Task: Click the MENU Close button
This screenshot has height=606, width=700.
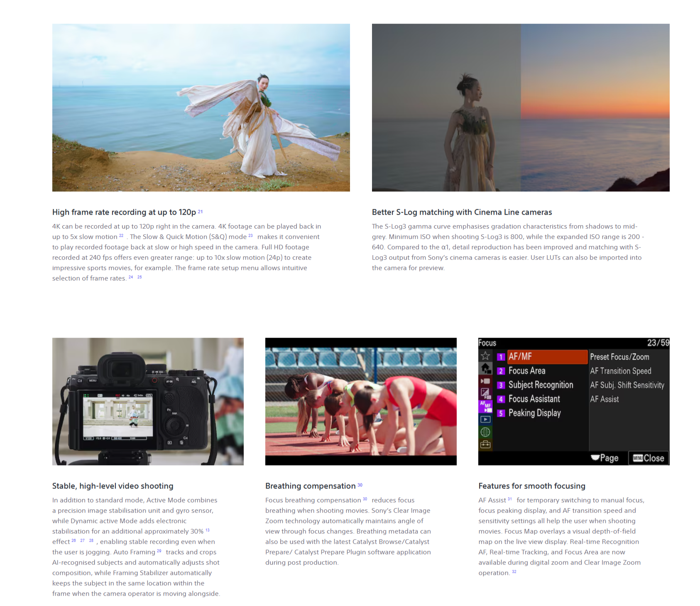Action: click(648, 458)
